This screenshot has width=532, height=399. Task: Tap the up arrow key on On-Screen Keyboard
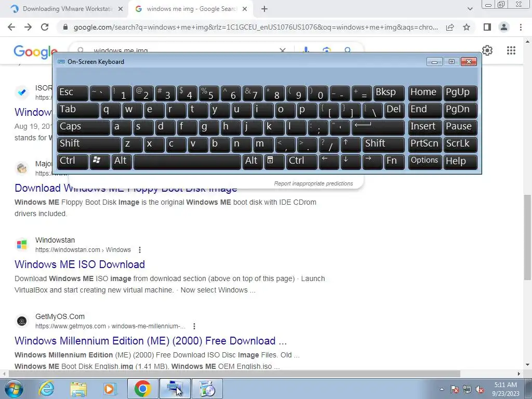pos(350,144)
